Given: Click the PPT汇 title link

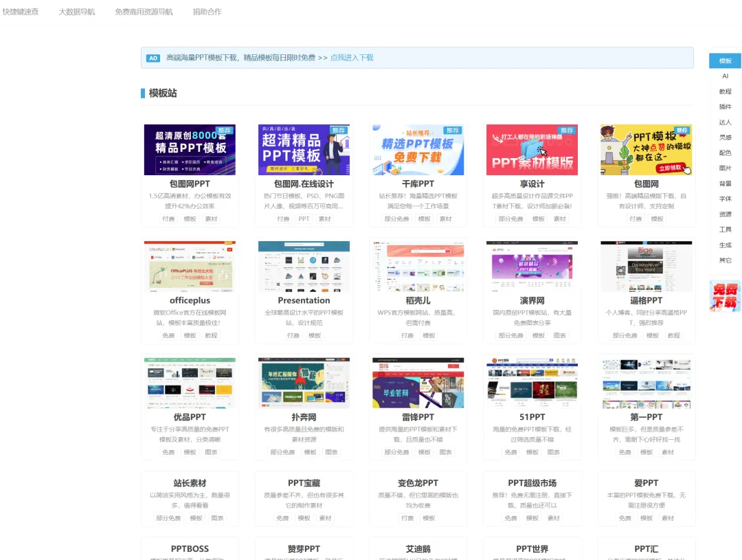Looking at the screenshot, I should click(646, 548).
